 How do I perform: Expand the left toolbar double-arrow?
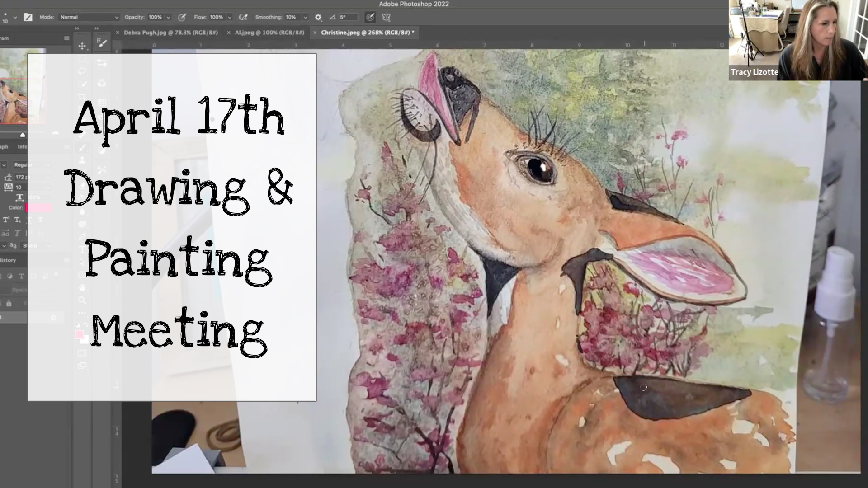(x=77, y=28)
